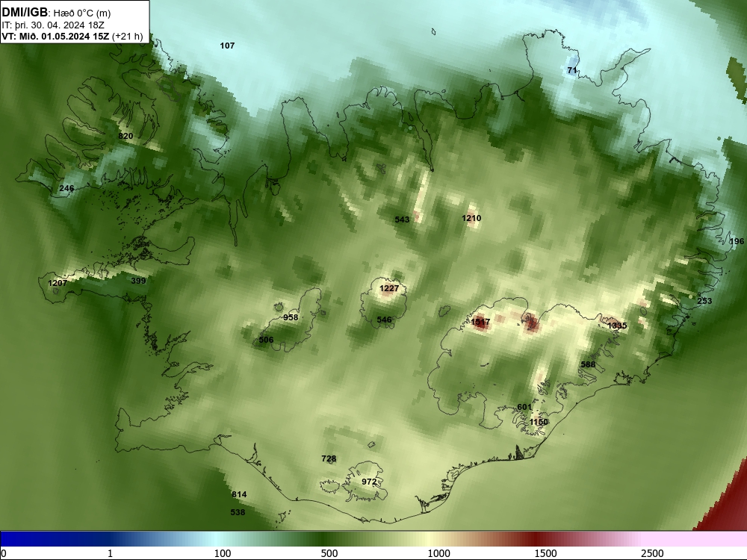
Task: Click the value 1227 on the glacier
Action: pos(389,288)
